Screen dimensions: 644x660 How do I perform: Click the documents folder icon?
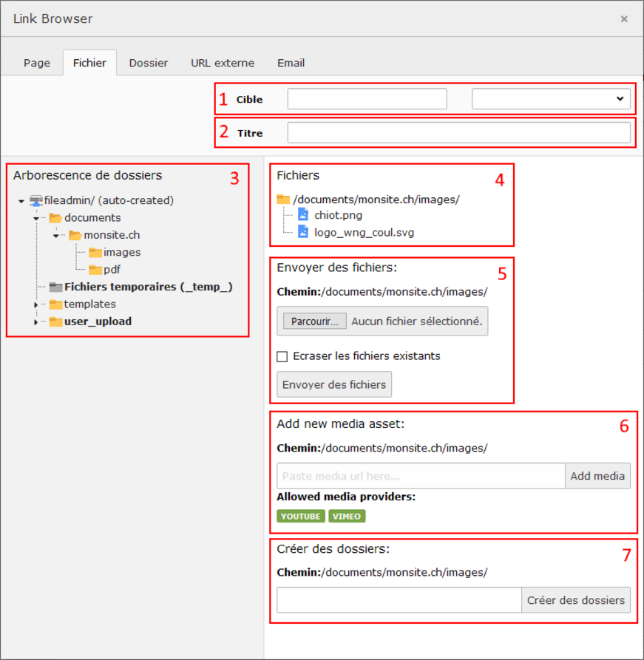click(x=55, y=218)
